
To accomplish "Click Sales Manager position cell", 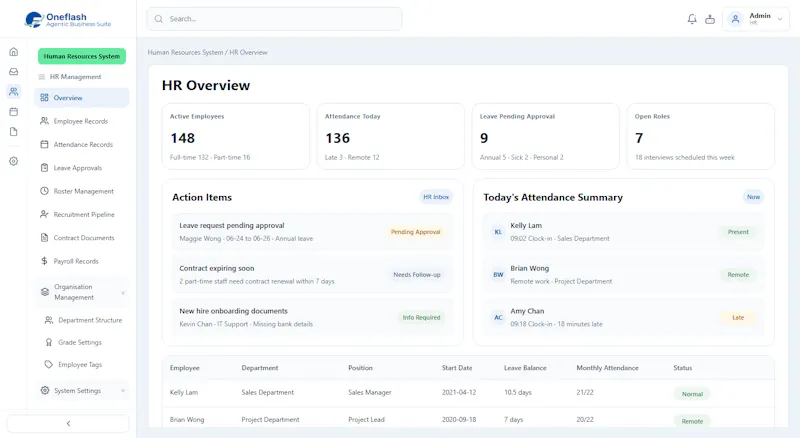I will click(x=369, y=392).
